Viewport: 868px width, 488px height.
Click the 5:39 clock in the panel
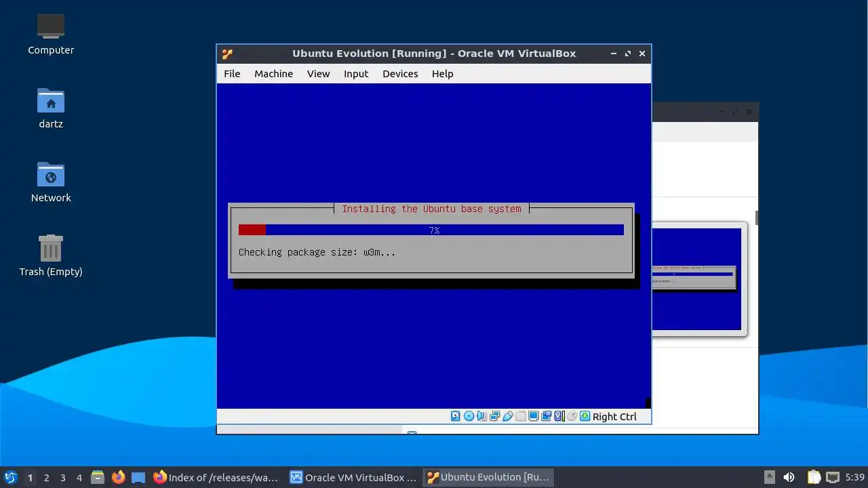pyautogui.click(x=855, y=477)
